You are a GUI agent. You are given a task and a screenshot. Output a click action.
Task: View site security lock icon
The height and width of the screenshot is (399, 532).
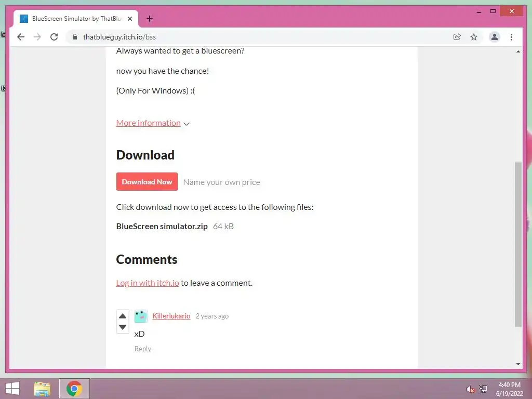75,37
